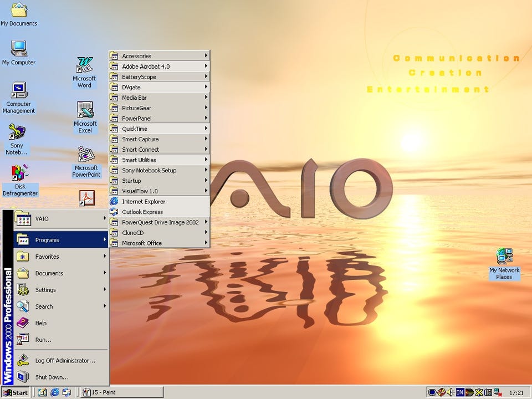The width and height of the screenshot is (532, 399).
Task: Open My Network Places desktop icon
Action: (504, 264)
